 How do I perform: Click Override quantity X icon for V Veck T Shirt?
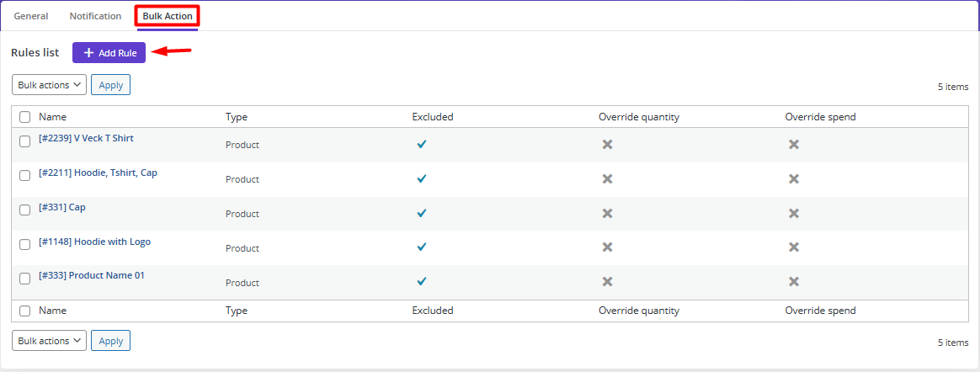coord(607,145)
